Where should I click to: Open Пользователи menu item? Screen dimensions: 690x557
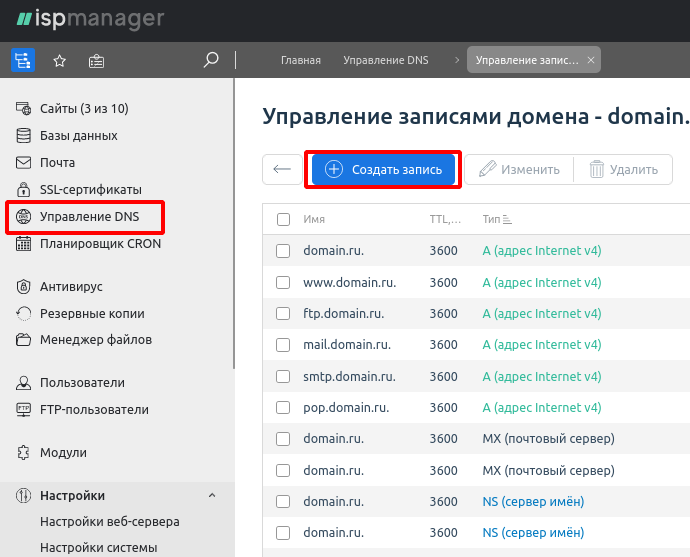pos(82,383)
